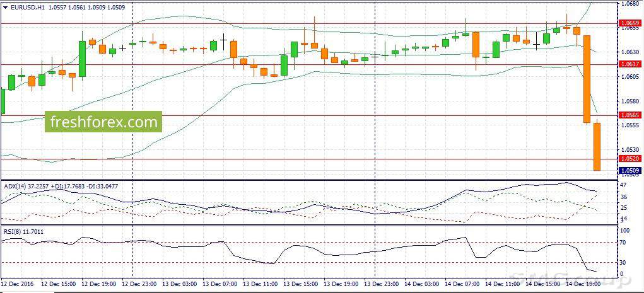Click the 13 Dec 11:00 time label
Image resolution: width=644 pixels, height=293 pixels.
pos(260,284)
